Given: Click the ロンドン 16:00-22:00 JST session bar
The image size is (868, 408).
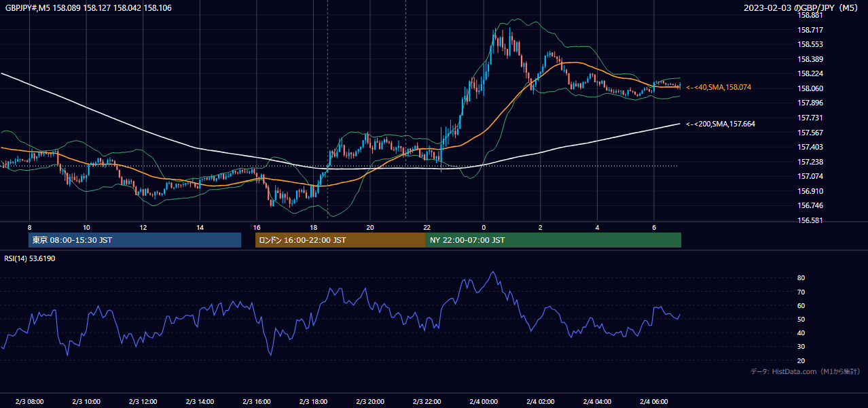Looking at the screenshot, I should pos(340,240).
